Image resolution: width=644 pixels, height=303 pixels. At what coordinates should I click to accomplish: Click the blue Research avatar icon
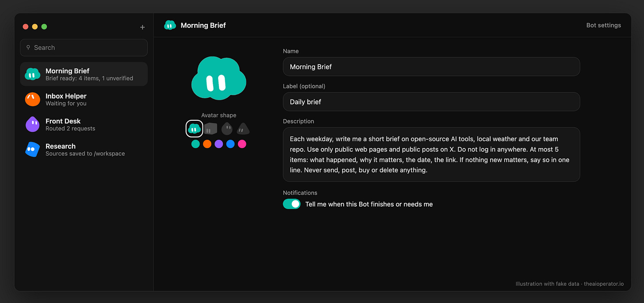tap(32, 150)
